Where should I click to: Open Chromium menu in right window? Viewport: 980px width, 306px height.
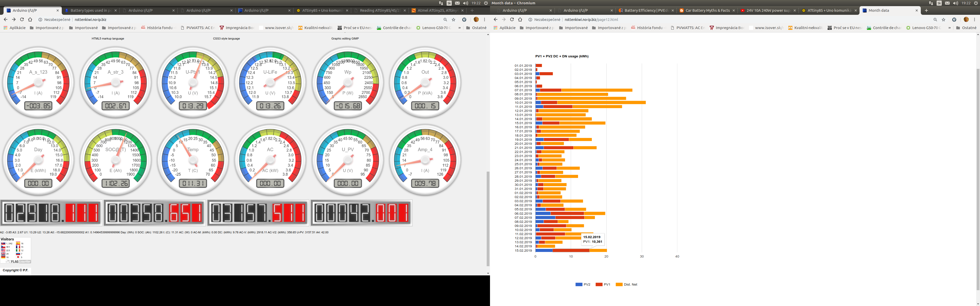tap(974, 19)
